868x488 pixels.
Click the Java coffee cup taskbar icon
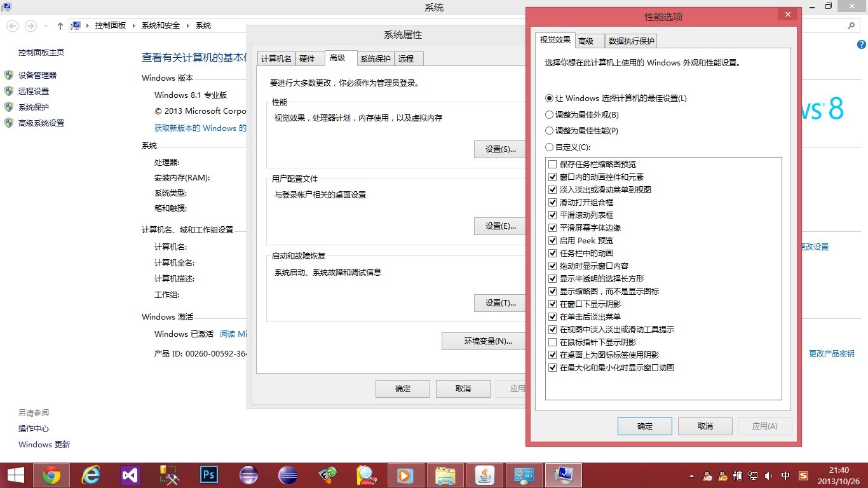click(485, 475)
